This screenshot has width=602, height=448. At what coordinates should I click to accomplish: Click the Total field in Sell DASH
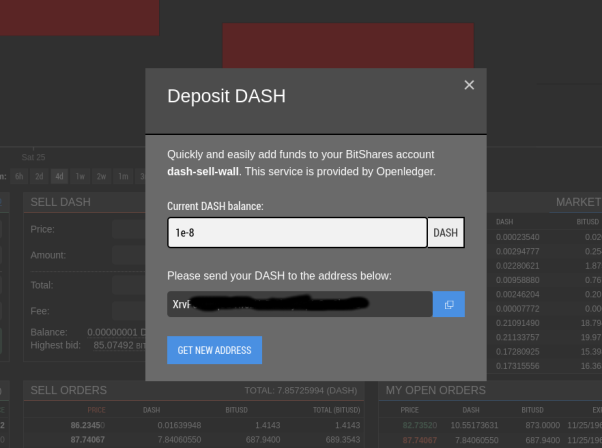[x=129, y=285]
